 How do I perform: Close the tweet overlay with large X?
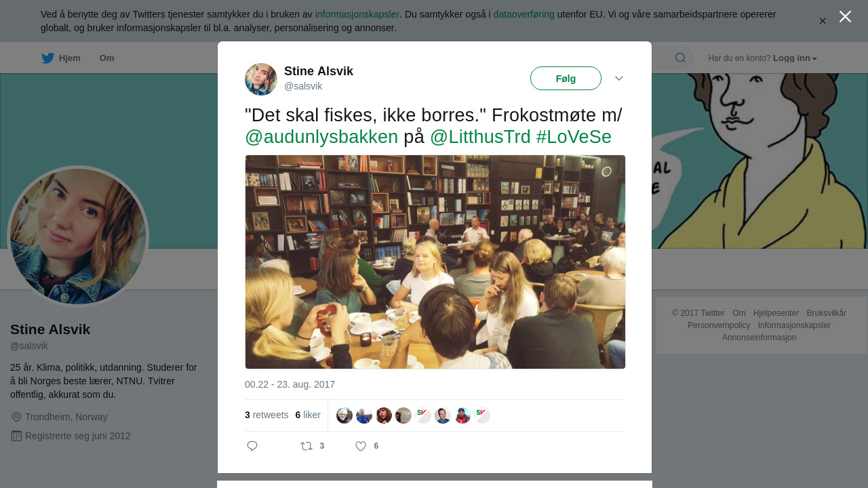(x=845, y=16)
